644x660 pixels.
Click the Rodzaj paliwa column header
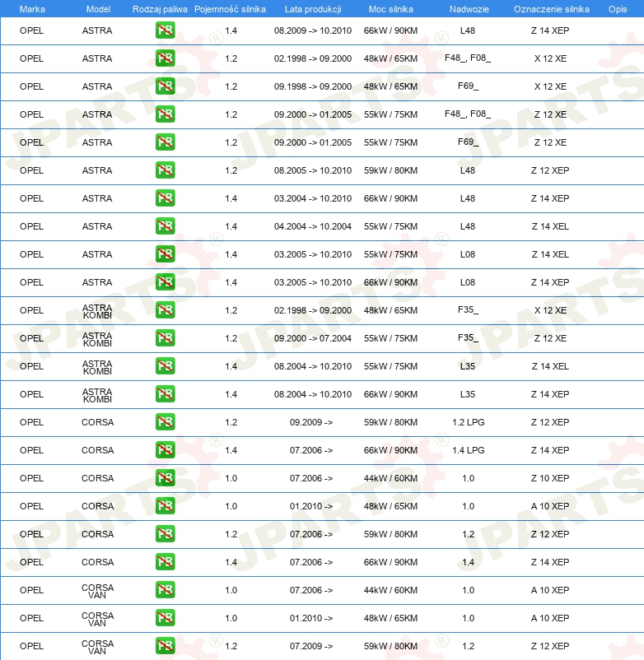[160, 8]
